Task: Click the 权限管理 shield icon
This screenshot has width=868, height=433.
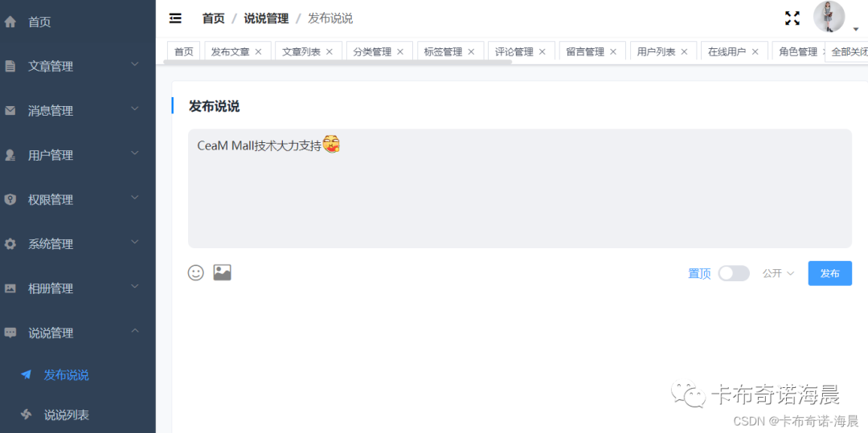Action: coord(10,200)
